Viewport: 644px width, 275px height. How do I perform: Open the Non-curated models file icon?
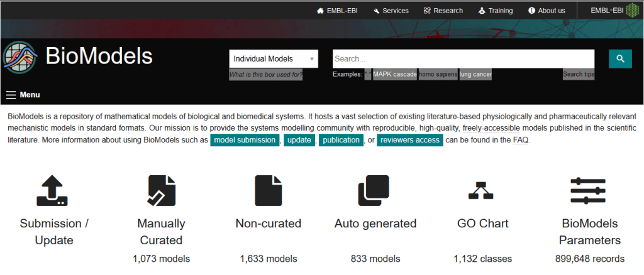[x=268, y=191]
